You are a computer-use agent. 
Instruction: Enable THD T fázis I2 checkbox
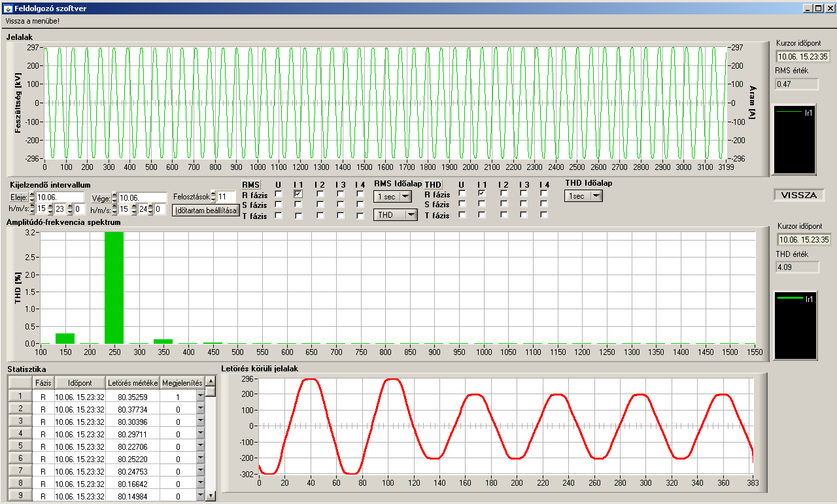click(x=504, y=214)
